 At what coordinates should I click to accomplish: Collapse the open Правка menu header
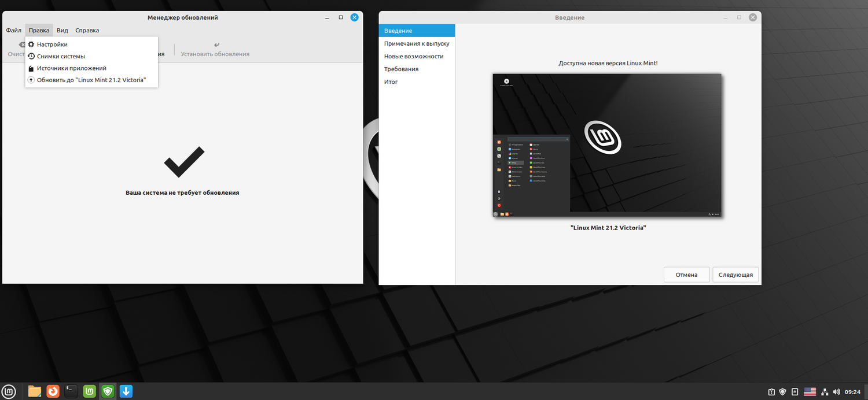click(x=39, y=30)
